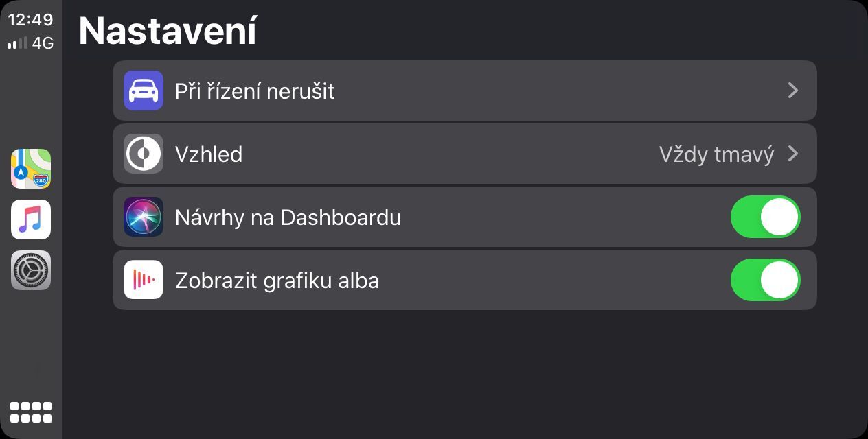Viewport: 868px width, 439px height.
Task: Tap the 12:49 clock in status area
Action: [30, 20]
